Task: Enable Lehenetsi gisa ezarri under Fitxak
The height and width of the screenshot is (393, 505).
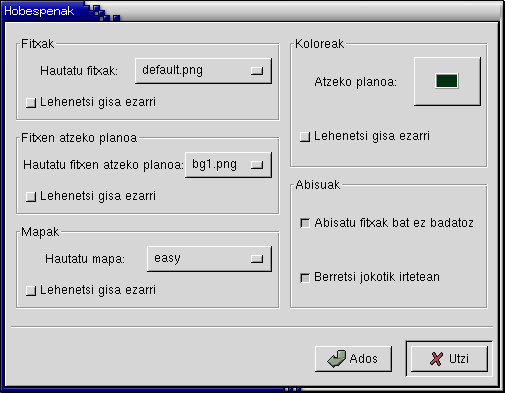Action: tap(31, 102)
